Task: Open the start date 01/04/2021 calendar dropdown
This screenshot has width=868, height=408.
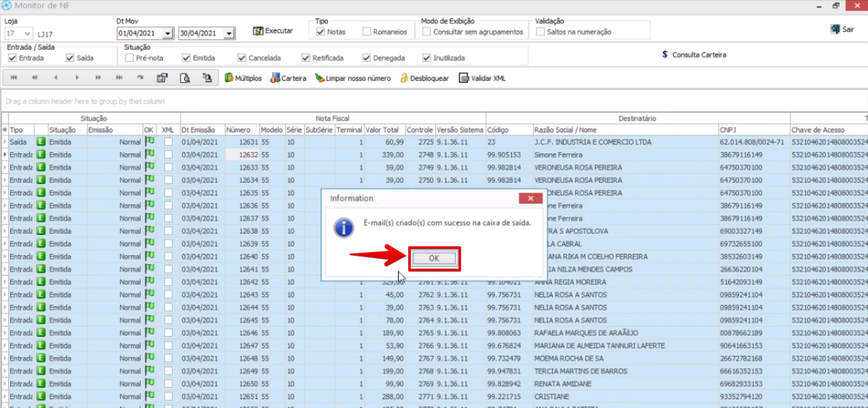Action: coord(167,33)
